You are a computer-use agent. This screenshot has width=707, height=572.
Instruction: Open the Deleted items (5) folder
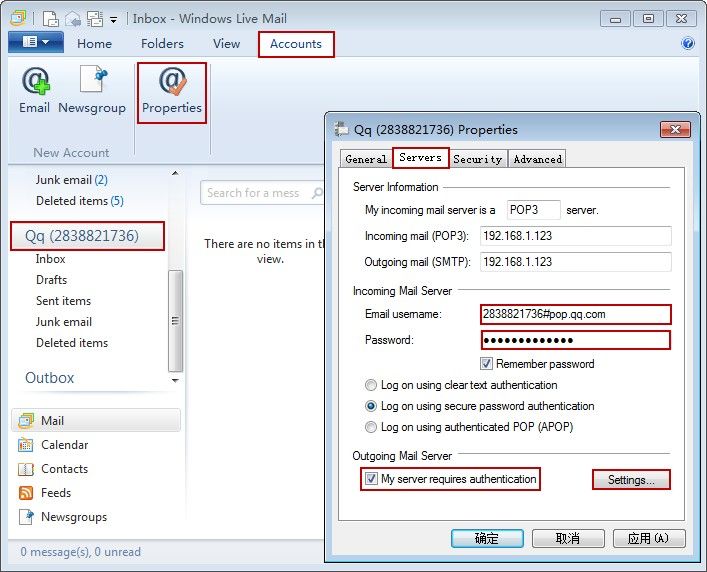coord(80,201)
